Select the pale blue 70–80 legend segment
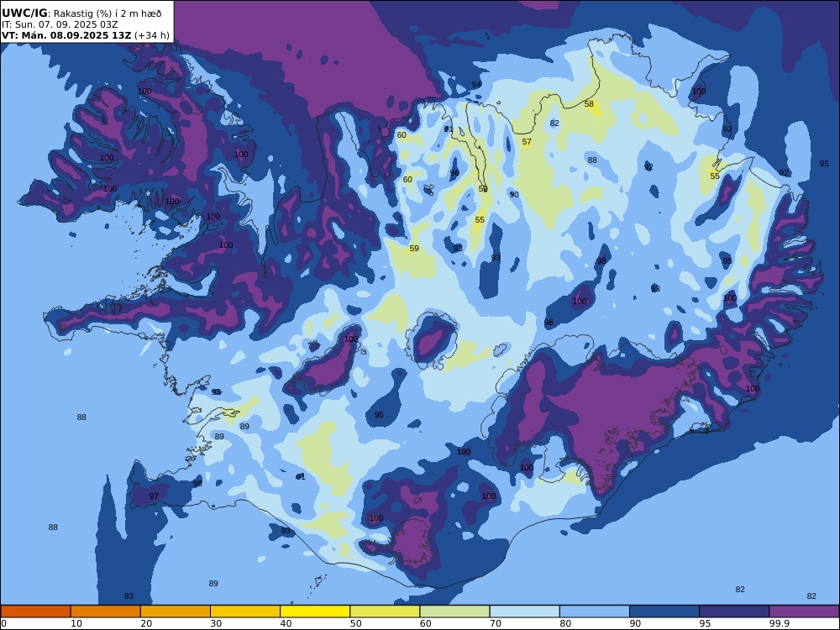Viewport: 840px width, 630px height. tap(524, 612)
